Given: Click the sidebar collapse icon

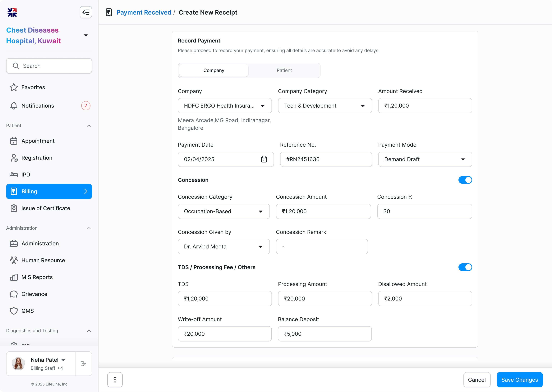Looking at the screenshot, I should point(86,12).
